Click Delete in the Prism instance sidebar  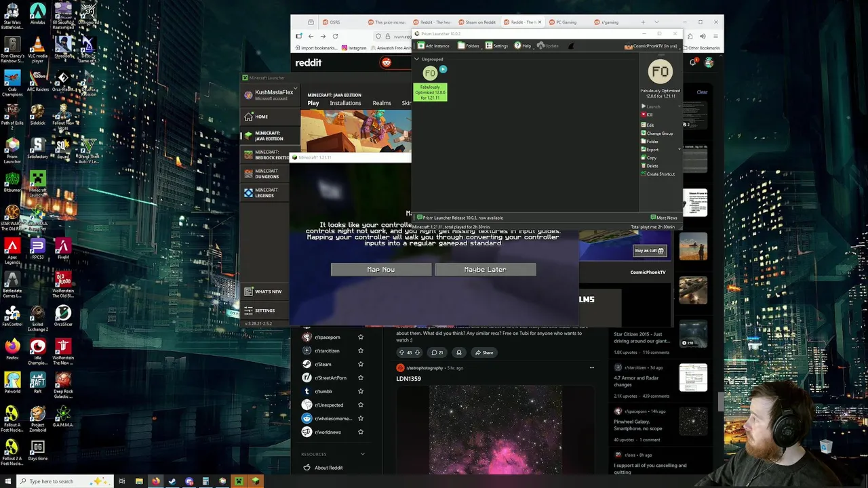pos(650,165)
